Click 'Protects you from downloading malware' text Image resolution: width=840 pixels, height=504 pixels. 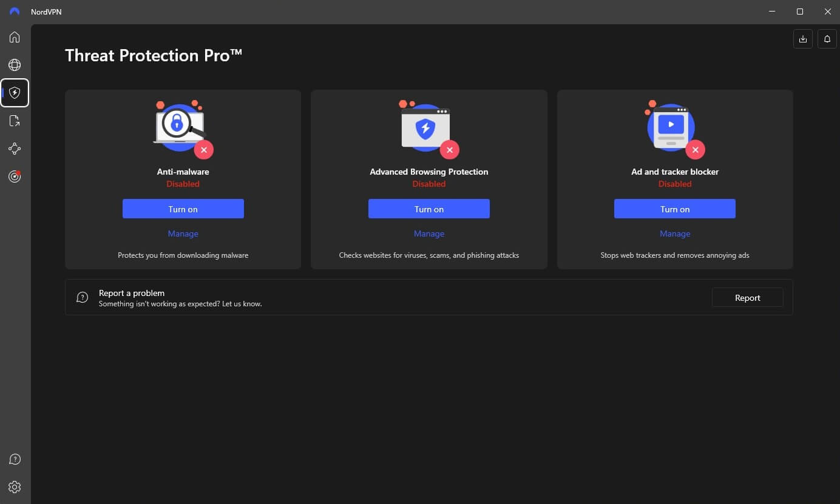click(183, 255)
